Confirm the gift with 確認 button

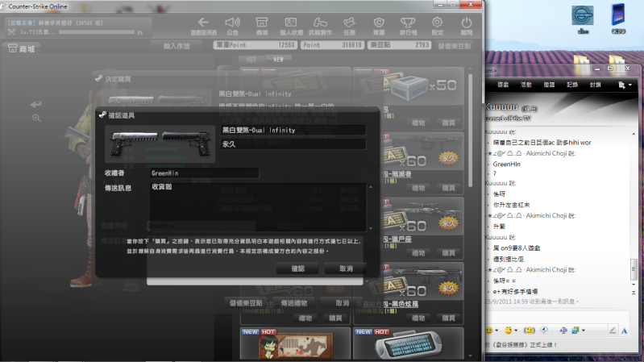(297, 268)
